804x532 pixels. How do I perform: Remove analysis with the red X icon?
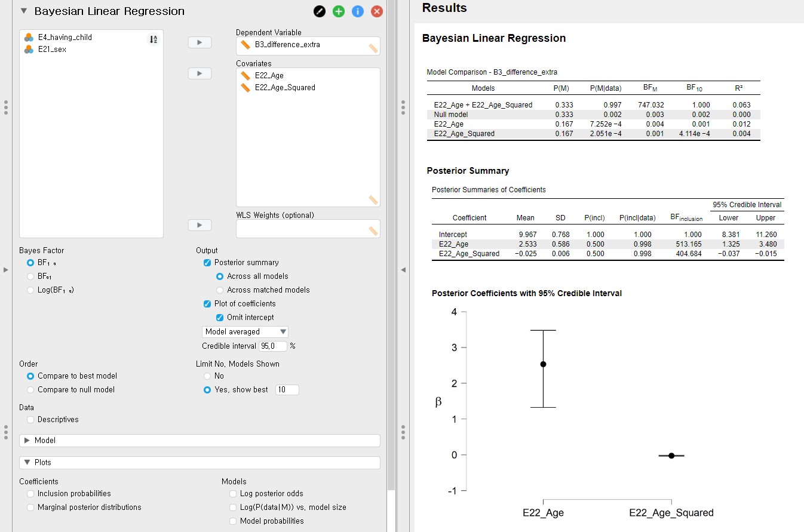click(x=377, y=11)
